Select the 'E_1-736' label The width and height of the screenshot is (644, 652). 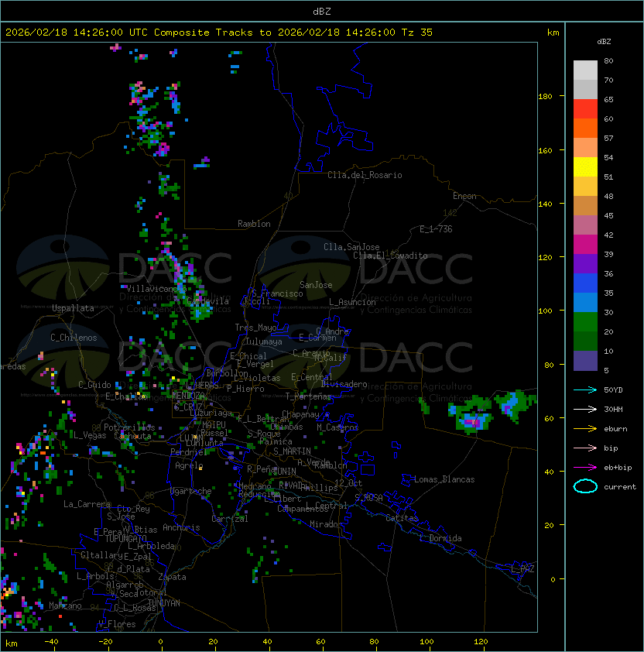436,229
